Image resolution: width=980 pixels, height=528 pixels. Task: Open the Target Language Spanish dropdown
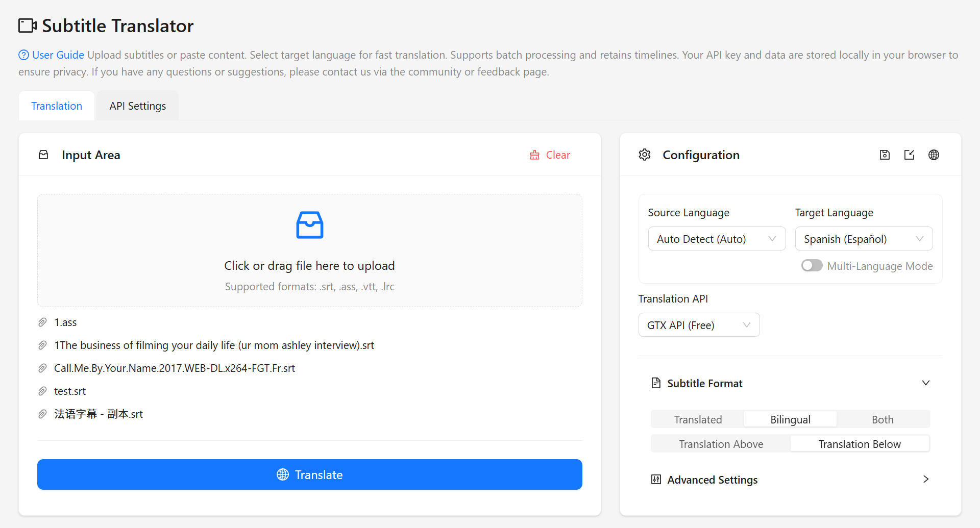[863, 238]
